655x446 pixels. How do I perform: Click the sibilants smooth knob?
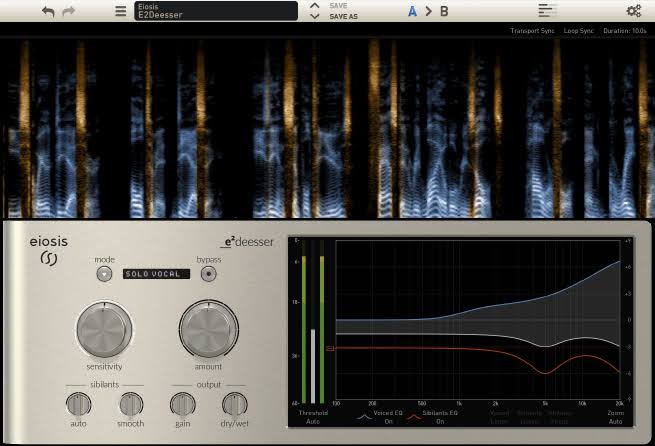(131, 404)
